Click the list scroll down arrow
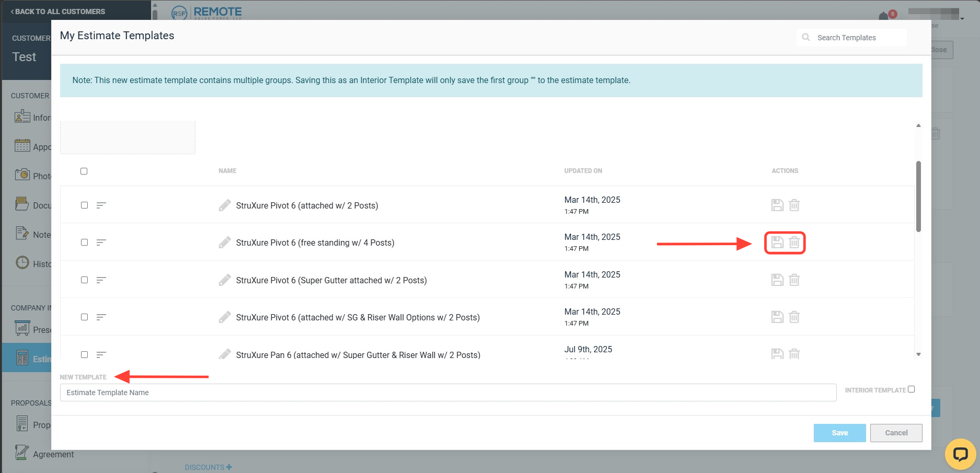Image resolution: width=980 pixels, height=473 pixels. [x=918, y=354]
